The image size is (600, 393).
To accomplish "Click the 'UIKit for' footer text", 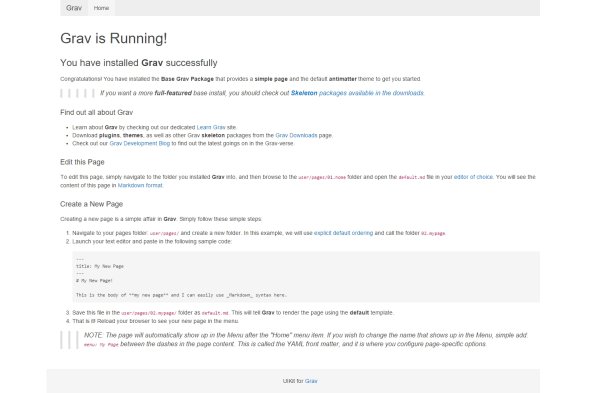I will (x=293, y=381).
